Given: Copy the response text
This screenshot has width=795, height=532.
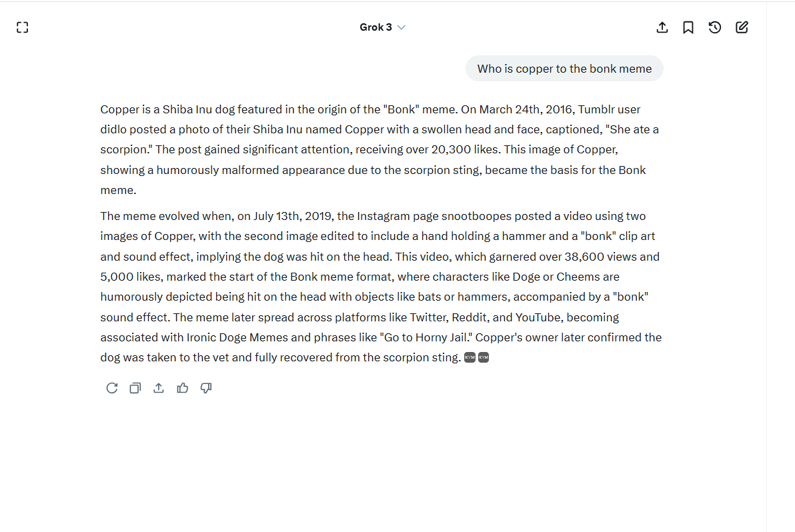Looking at the screenshot, I should 135,388.
